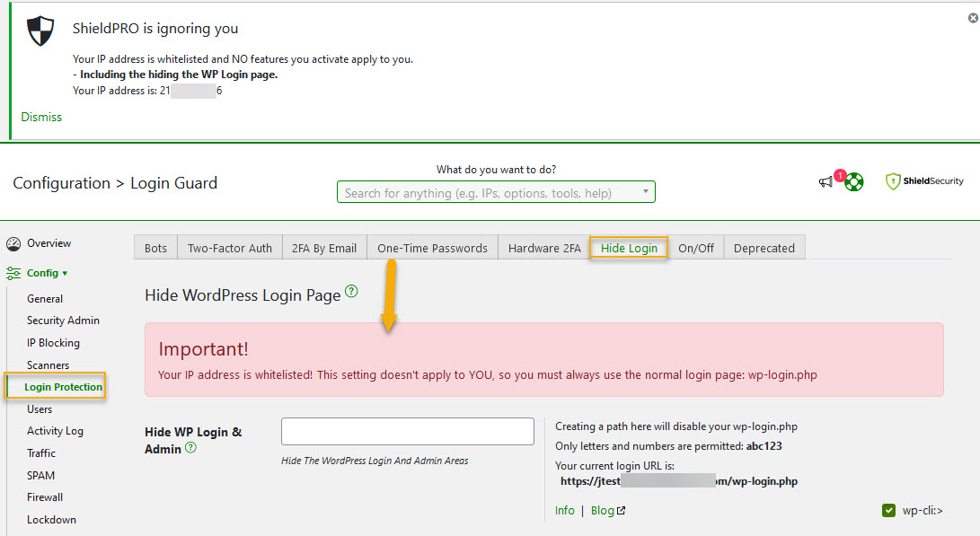980x536 pixels.
Task: Open Security Admin config section
Action: (63, 321)
